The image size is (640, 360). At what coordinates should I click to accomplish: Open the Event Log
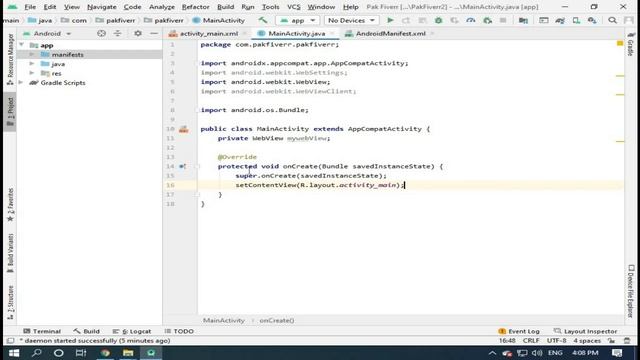pos(519,331)
